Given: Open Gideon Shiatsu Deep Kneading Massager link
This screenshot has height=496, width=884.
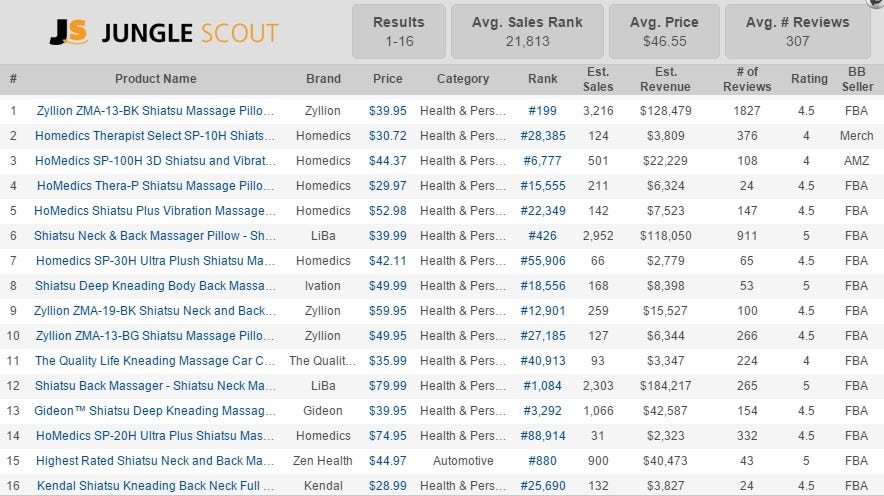Looking at the screenshot, I should (x=155, y=411).
